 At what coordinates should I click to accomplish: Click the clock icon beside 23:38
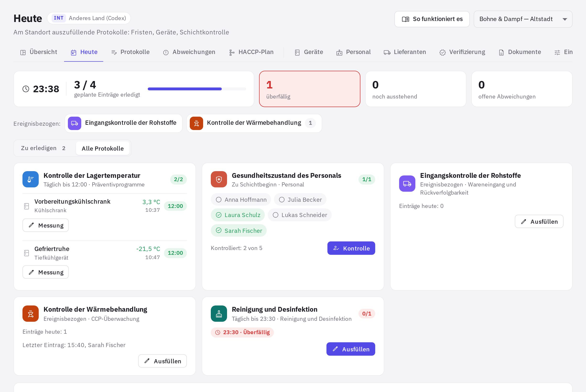[26, 89]
